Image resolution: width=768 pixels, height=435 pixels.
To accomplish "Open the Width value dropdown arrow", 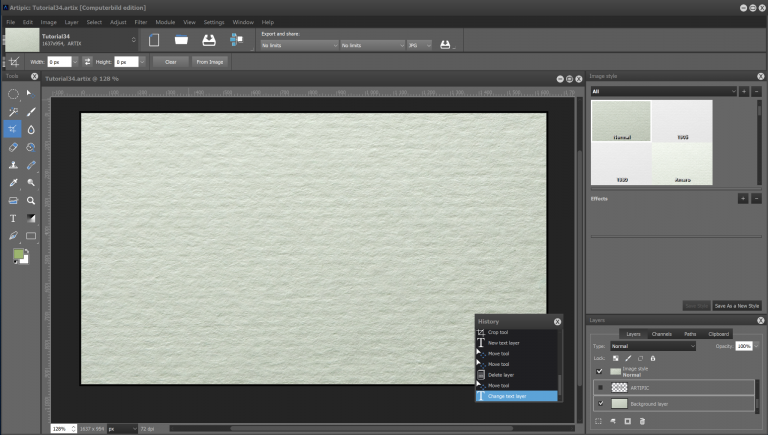I will tap(75, 62).
